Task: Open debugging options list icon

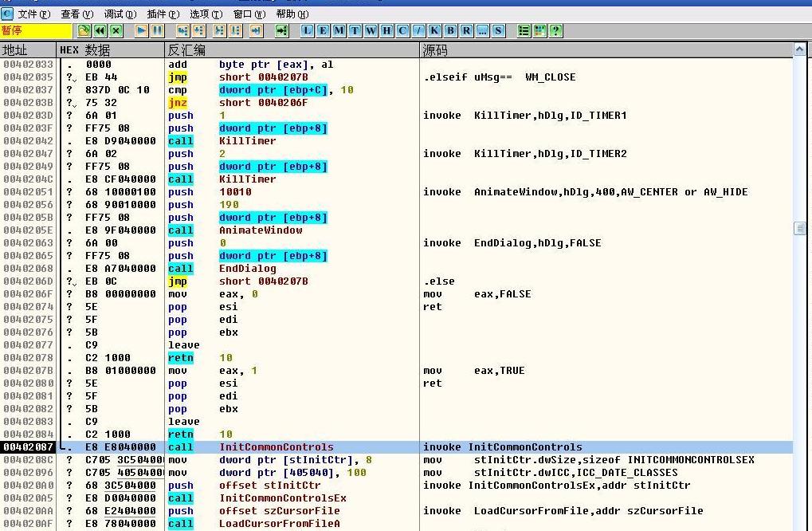Action: pyautogui.click(x=524, y=30)
